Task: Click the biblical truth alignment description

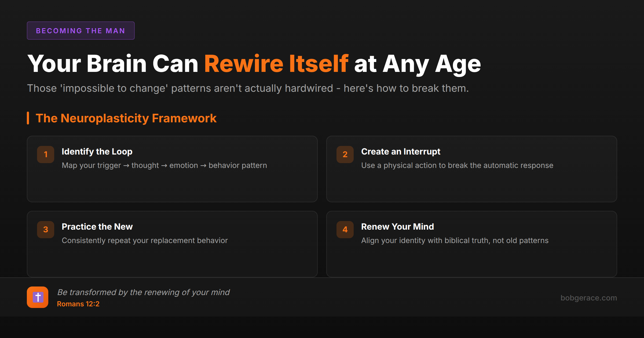Action: (455, 241)
